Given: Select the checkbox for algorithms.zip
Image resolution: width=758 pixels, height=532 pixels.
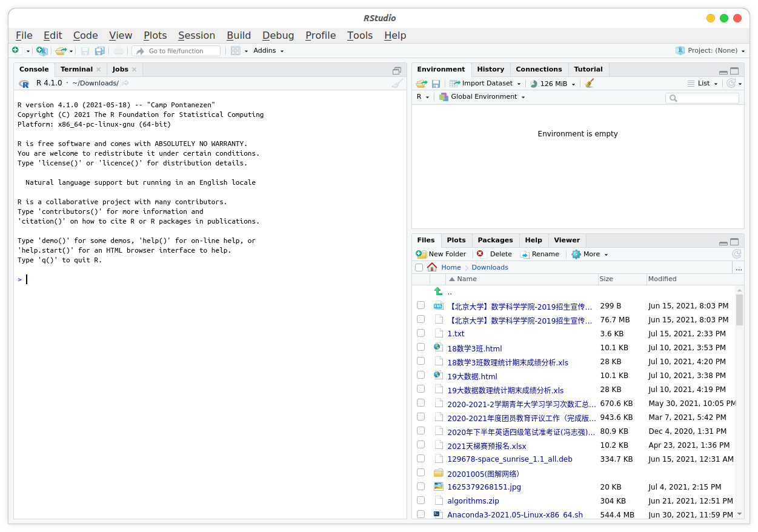Looking at the screenshot, I should (421, 500).
